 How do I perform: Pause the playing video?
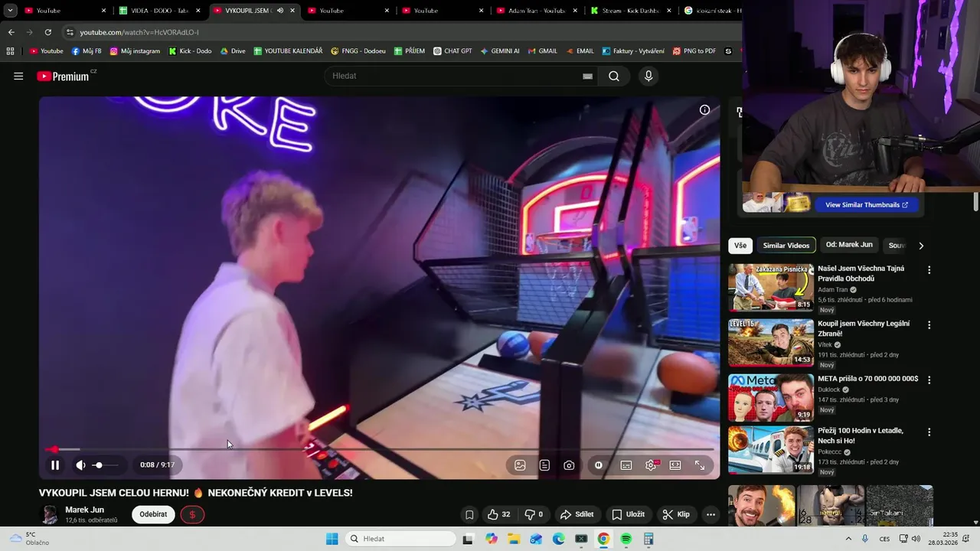click(55, 465)
